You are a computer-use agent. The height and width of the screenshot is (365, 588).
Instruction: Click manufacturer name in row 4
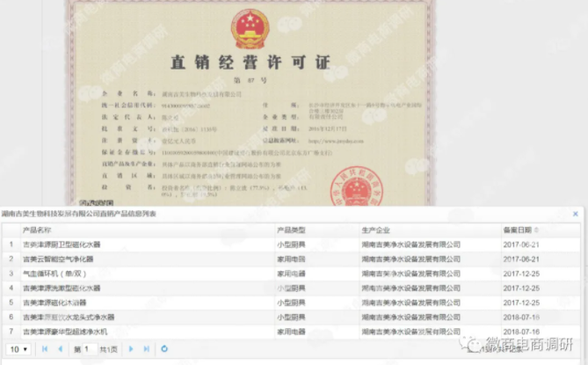coord(411,288)
